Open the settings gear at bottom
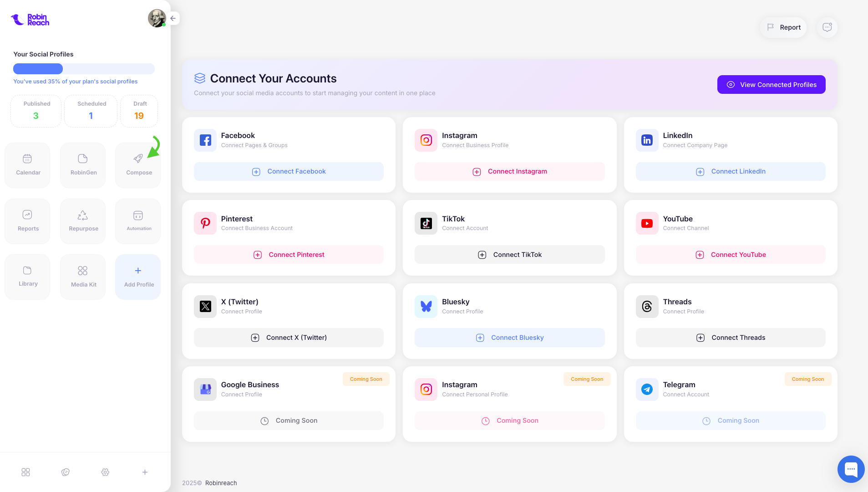This screenshot has width=868, height=492. click(x=105, y=472)
